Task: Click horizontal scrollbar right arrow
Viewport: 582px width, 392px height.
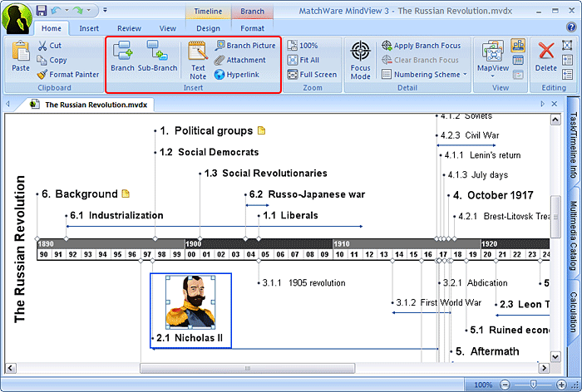Action: [544, 368]
